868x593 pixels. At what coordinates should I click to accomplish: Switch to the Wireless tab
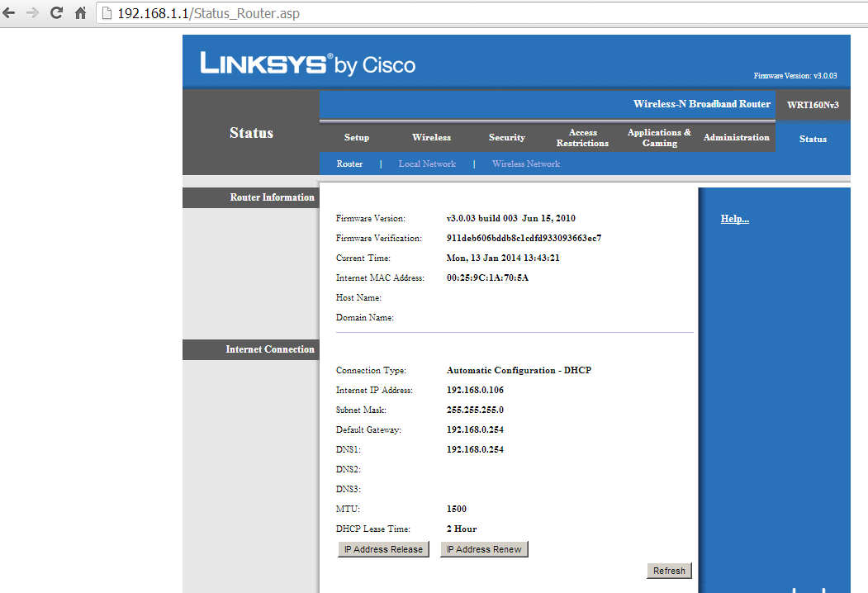(431, 138)
